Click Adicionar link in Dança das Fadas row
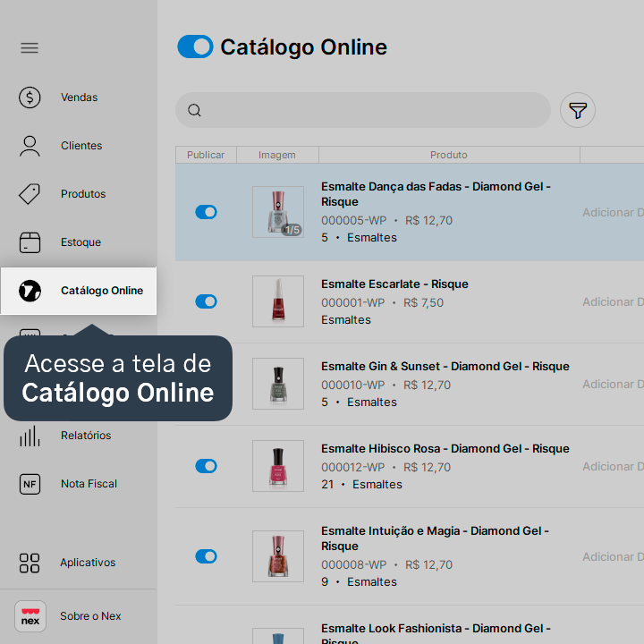The image size is (644, 644). (613, 213)
